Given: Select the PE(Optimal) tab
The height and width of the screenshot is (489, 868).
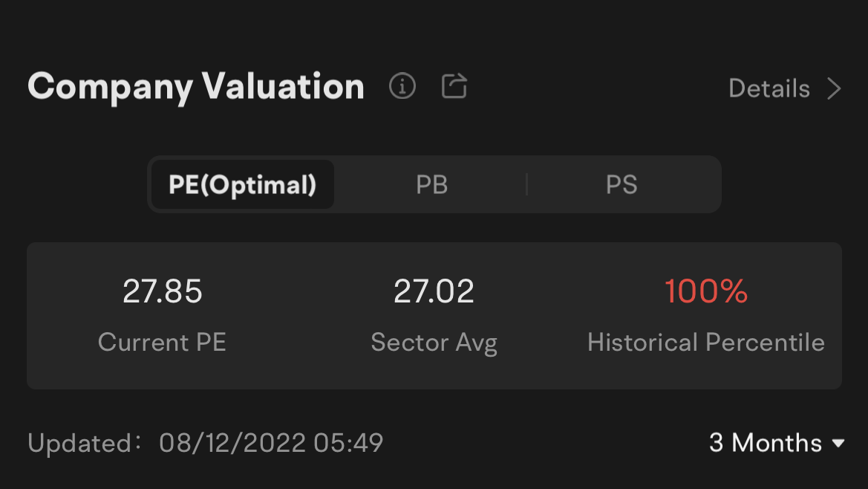Looking at the screenshot, I should (243, 184).
